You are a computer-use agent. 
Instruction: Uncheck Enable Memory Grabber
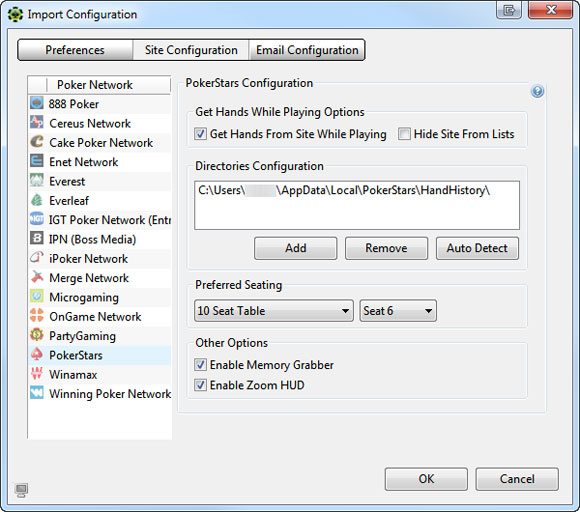tap(200, 365)
